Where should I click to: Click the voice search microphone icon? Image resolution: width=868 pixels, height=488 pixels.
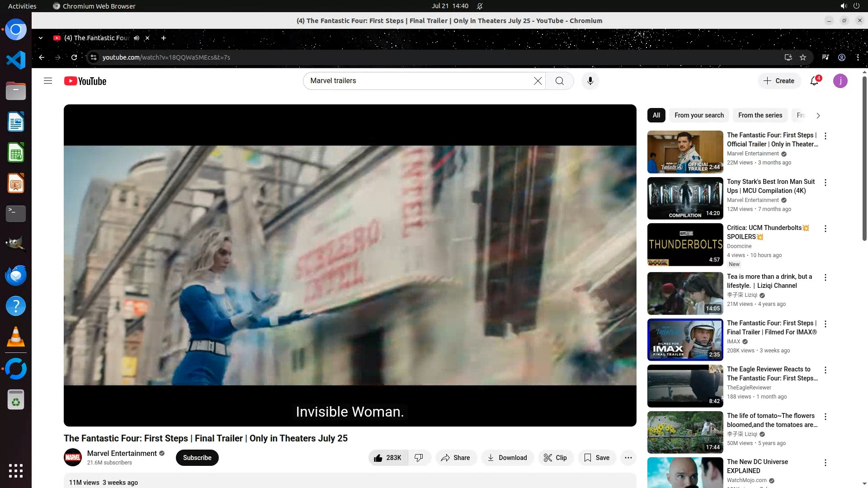pos(590,81)
